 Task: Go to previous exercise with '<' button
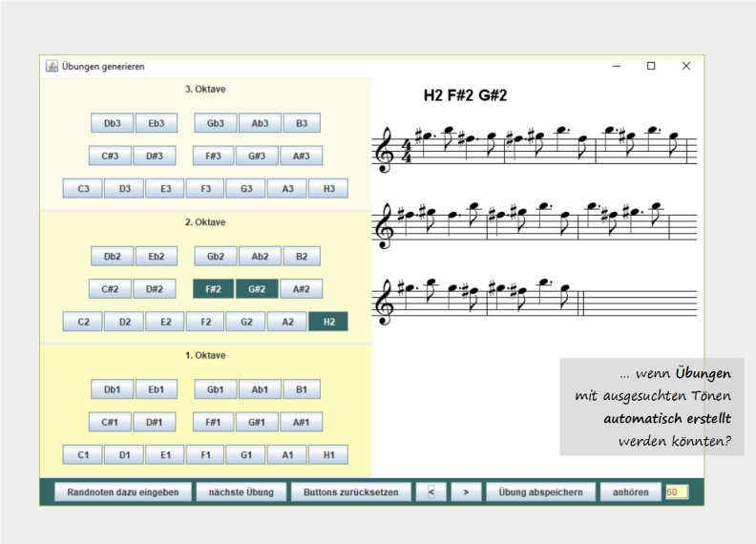(431, 492)
